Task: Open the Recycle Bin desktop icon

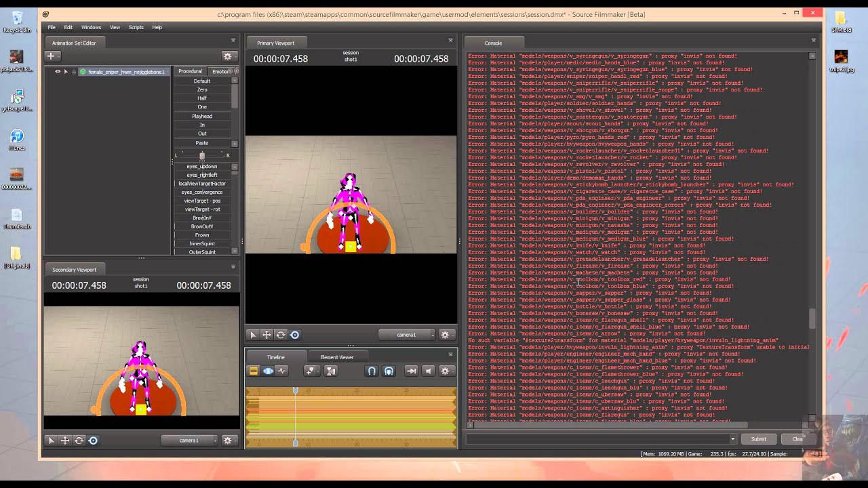Action: click(x=17, y=21)
